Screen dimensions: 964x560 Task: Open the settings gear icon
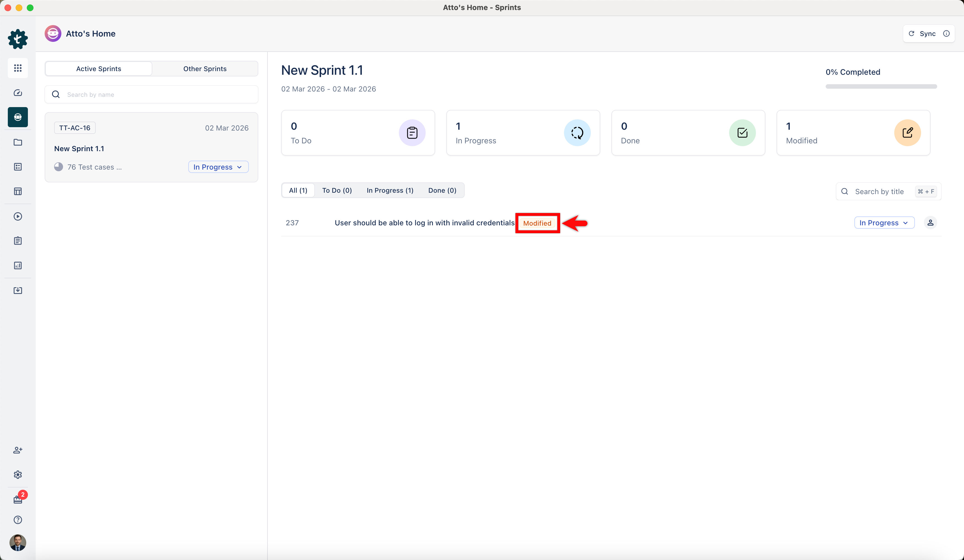(18, 475)
